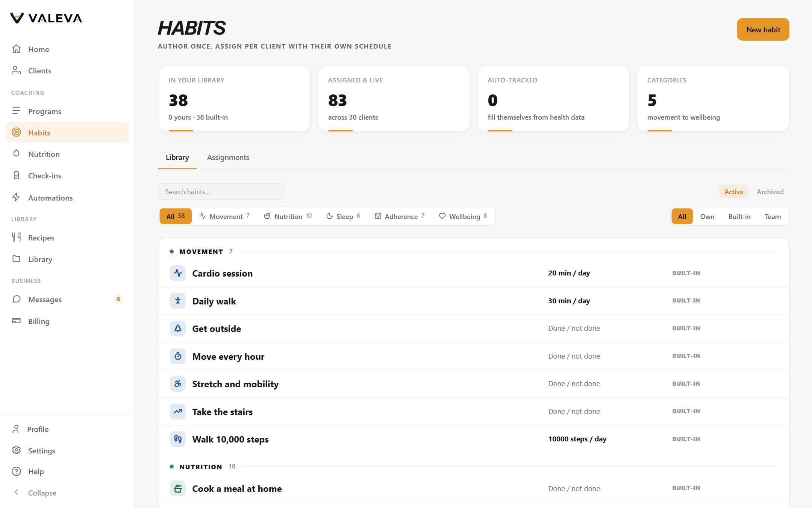
Task: Click 'Done / not done' for Move every hour
Action: pyautogui.click(x=574, y=356)
